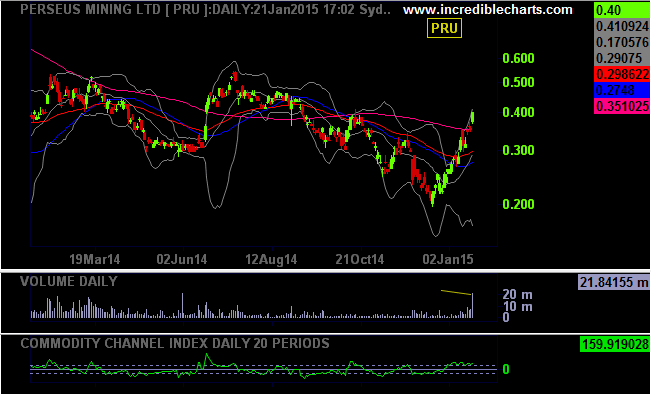Click the 19Mar14 date axis marker
Viewport: 651px width, 395px height.
coord(95,260)
